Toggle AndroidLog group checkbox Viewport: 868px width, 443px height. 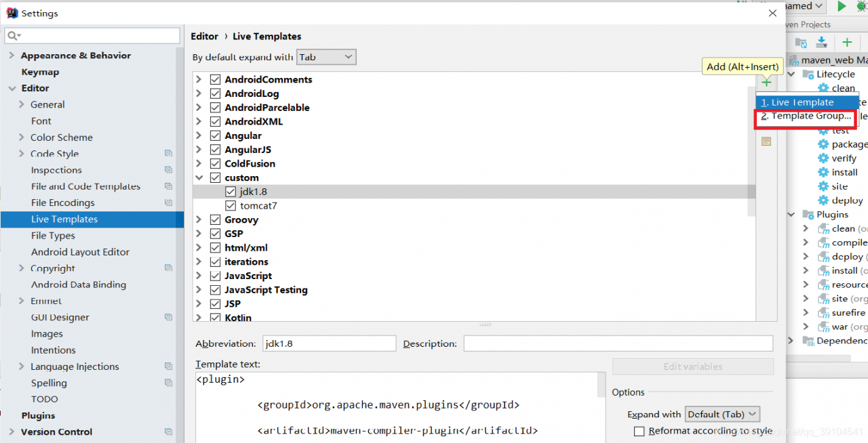coord(215,93)
